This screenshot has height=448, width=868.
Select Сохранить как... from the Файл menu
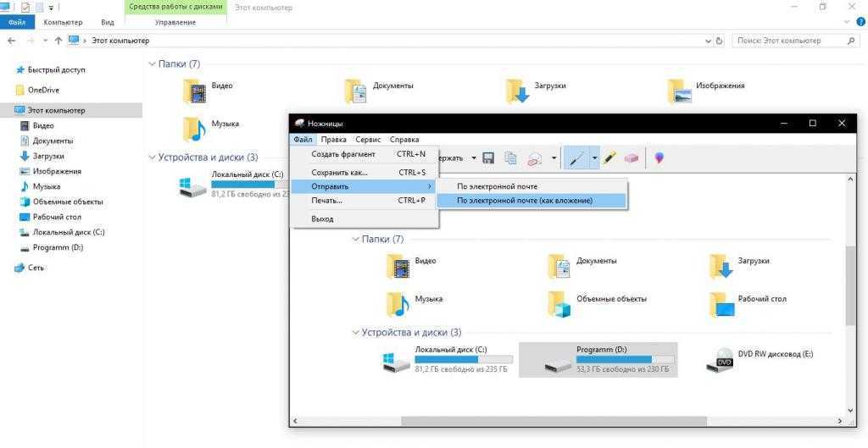pos(339,173)
